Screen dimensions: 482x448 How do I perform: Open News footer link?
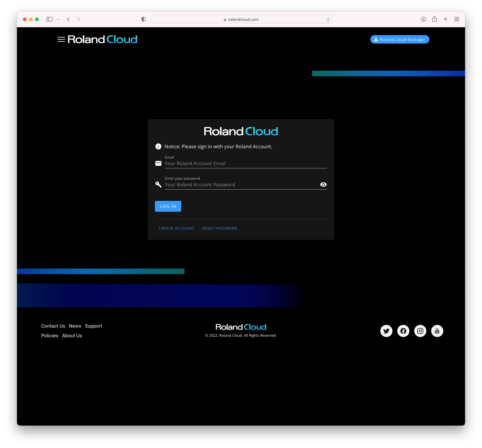[75, 326]
